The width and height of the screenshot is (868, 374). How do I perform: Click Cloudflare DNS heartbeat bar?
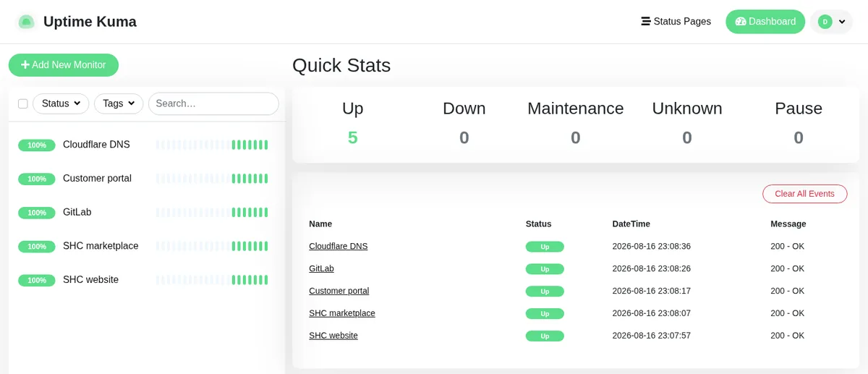coord(212,145)
